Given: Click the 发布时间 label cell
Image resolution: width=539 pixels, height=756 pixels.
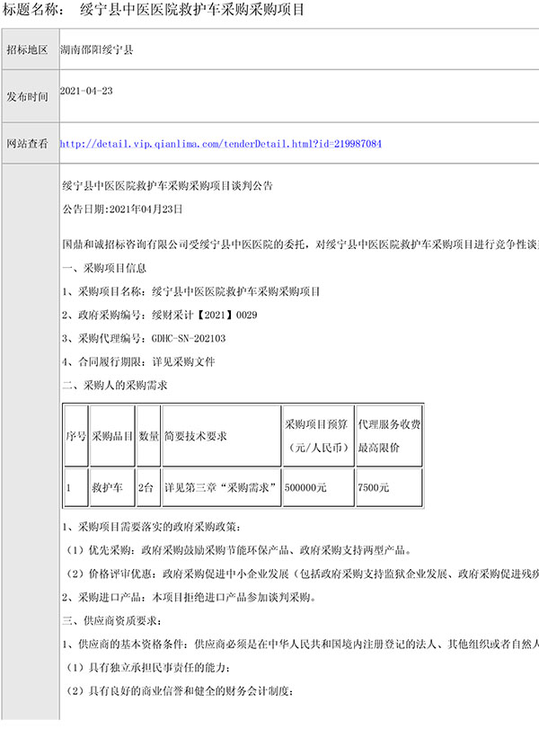Looking at the screenshot, I should click(31, 96).
